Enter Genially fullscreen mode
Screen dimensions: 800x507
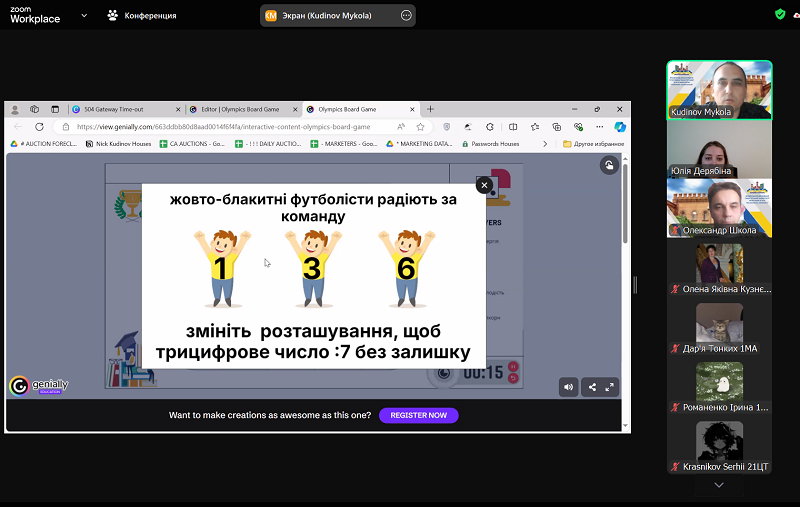click(609, 387)
